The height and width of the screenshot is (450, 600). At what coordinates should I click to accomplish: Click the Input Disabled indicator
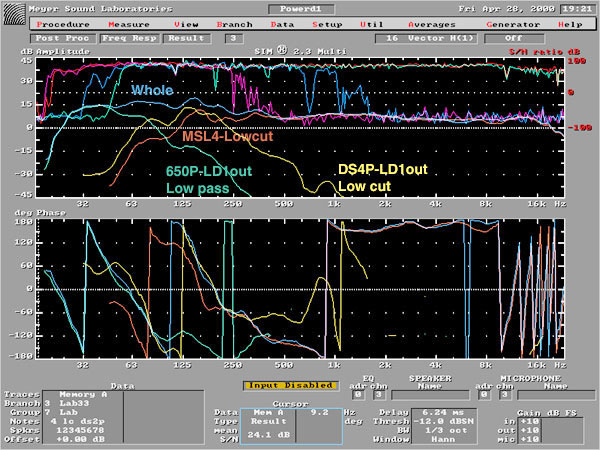[x=290, y=386]
